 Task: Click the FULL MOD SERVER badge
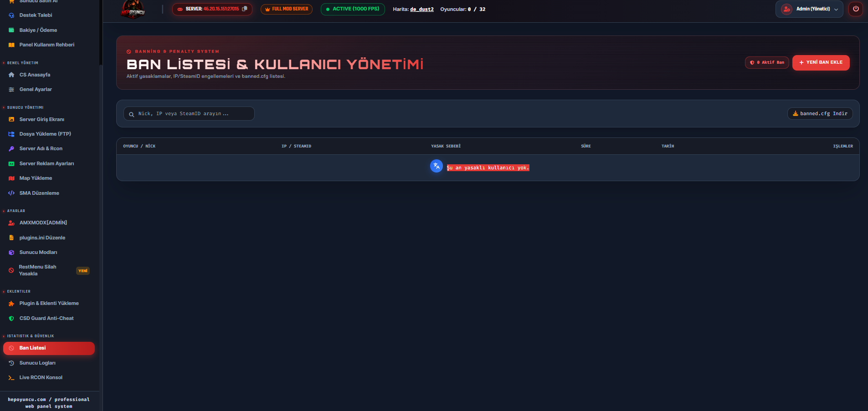click(x=287, y=9)
